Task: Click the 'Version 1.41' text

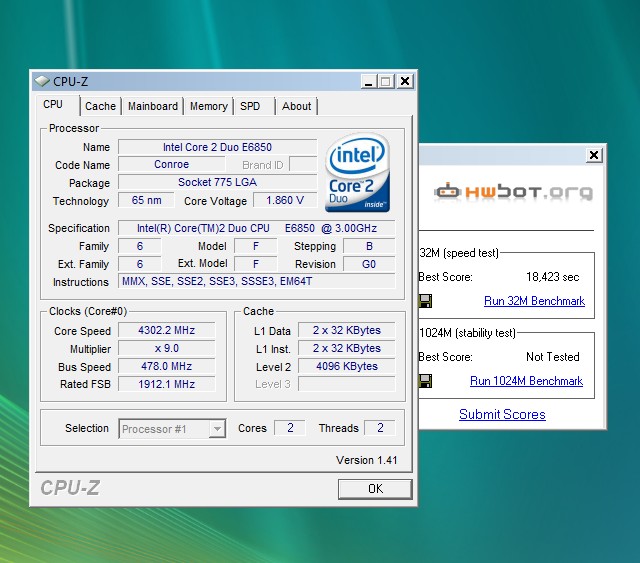Action: coord(367,460)
